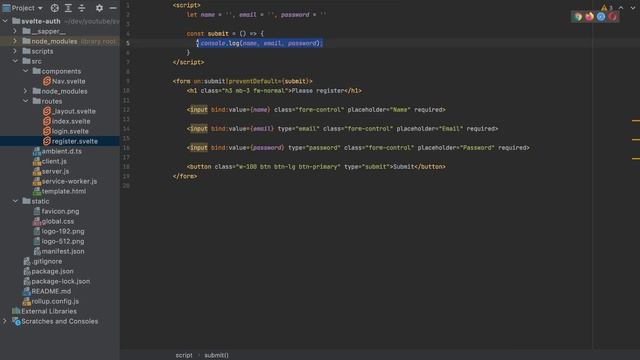Click the select opened file target icon
The height and width of the screenshot is (360, 640).
54,8
